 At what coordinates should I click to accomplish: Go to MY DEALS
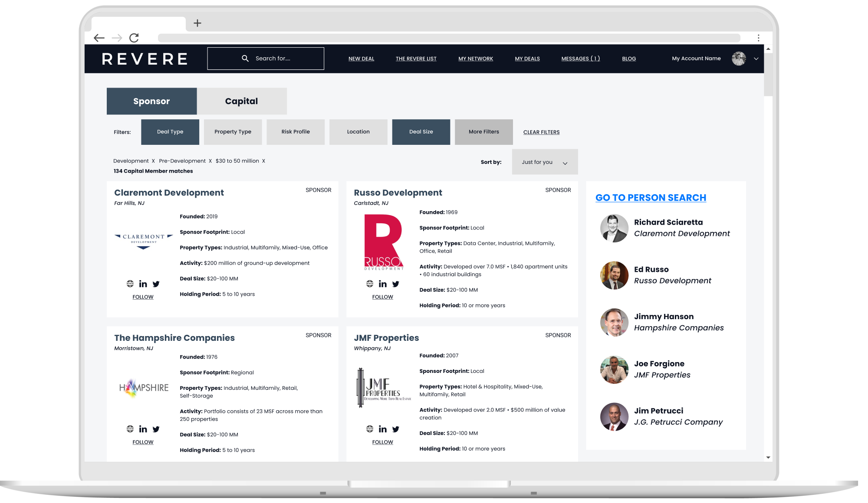[527, 59]
